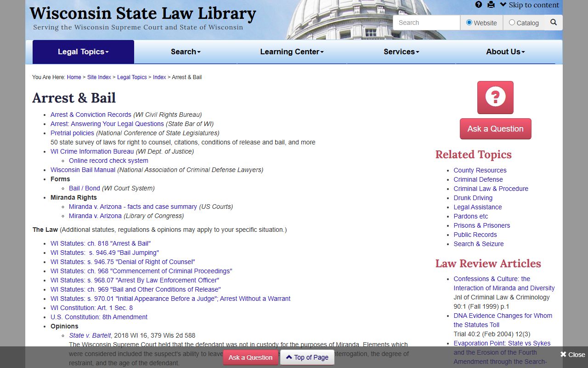Open the Legal Topics dropdown menu

[83, 52]
